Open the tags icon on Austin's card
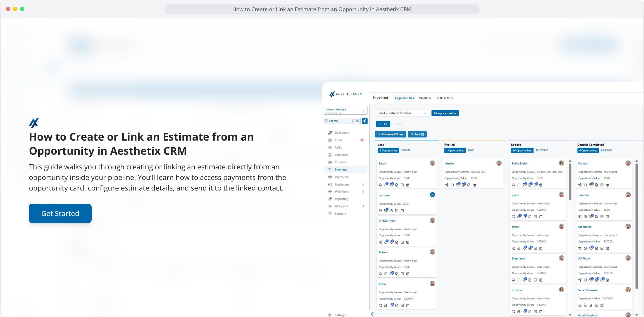This screenshot has width=644, height=317. [458, 185]
